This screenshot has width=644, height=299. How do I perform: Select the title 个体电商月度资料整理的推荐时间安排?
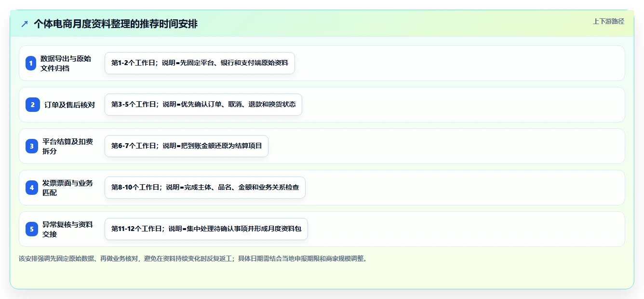point(116,24)
